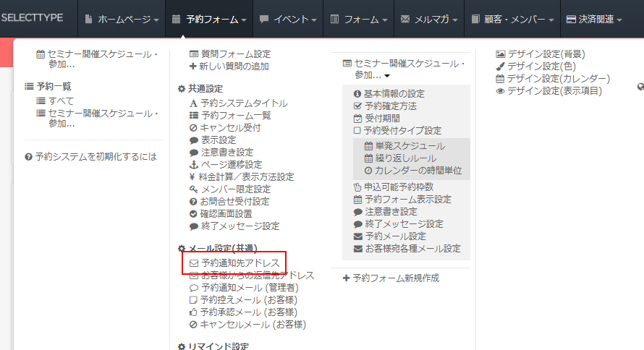Expand the セミナー開催スケジュール form selector
Viewport: 644px width, 350px height.
(403, 69)
